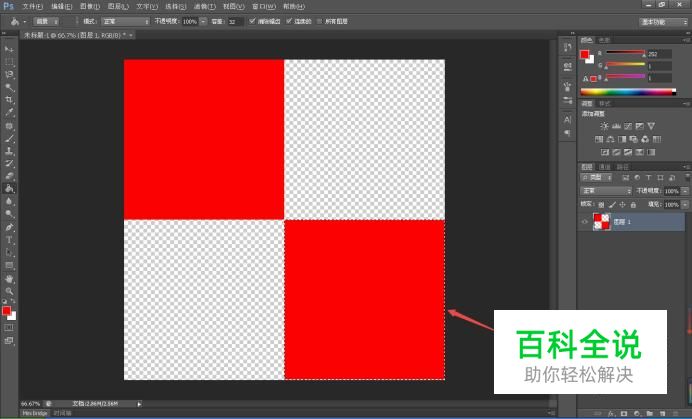Toggle Quick Mask mode in toolbox
The height and width of the screenshot is (419, 692).
[x=9, y=328]
